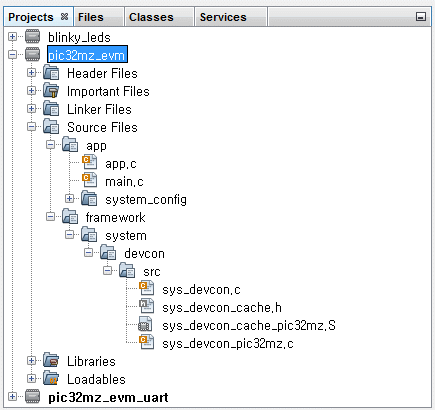Select the Loadables label
The image size is (435, 410).
click(96, 379)
